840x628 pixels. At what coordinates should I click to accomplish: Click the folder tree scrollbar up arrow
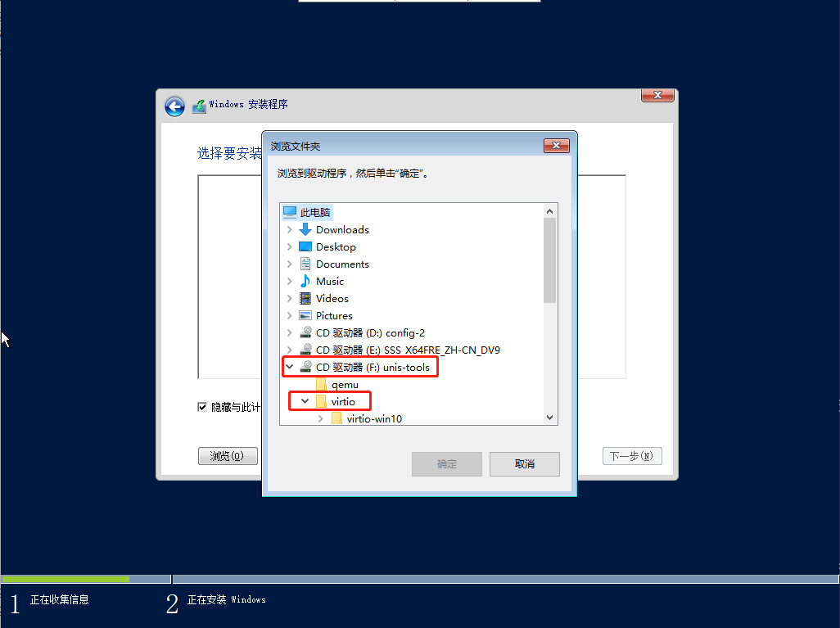549,211
